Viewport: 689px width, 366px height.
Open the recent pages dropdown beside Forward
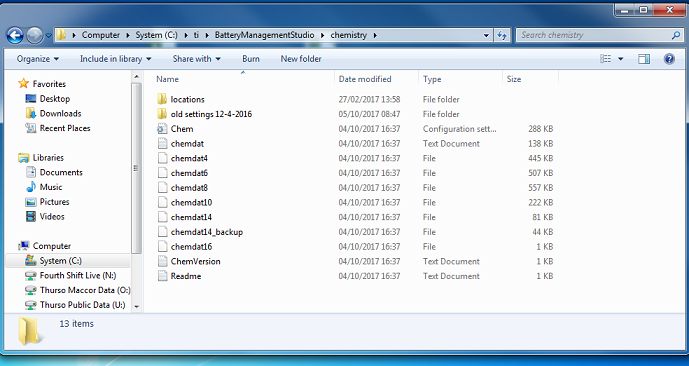(x=48, y=36)
